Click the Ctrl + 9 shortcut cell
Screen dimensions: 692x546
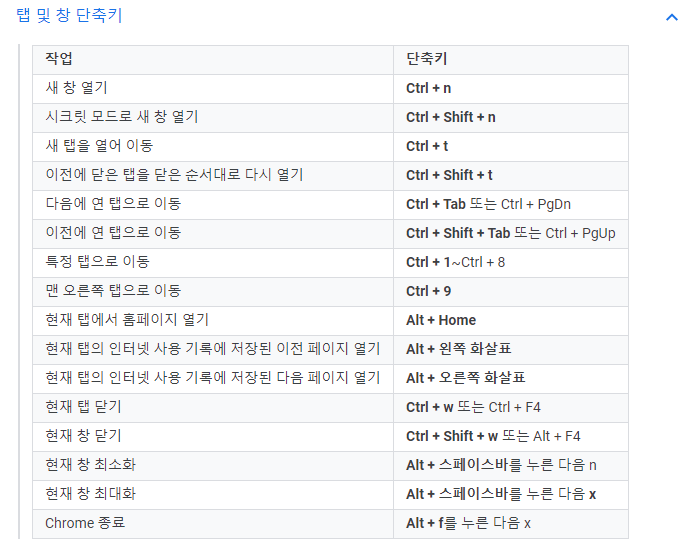(511, 291)
